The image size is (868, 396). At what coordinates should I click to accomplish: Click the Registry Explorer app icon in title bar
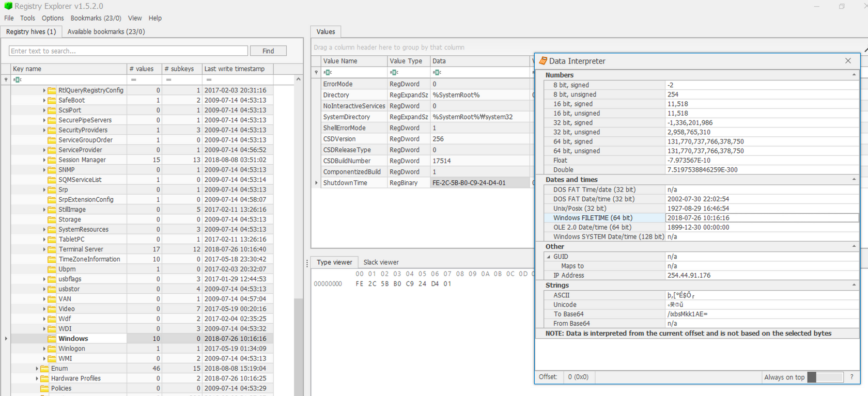pos(8,6)
